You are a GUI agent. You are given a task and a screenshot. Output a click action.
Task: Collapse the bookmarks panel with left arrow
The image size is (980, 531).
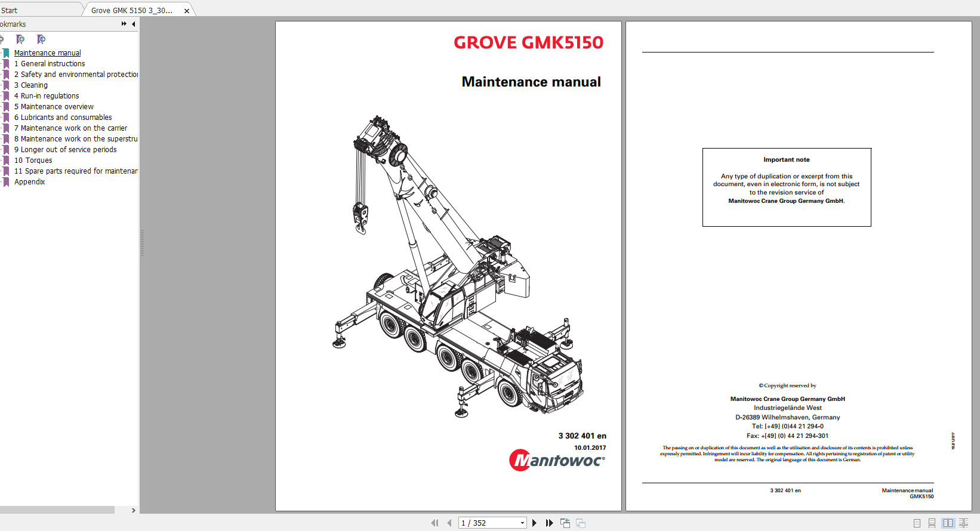click(133, 24)
